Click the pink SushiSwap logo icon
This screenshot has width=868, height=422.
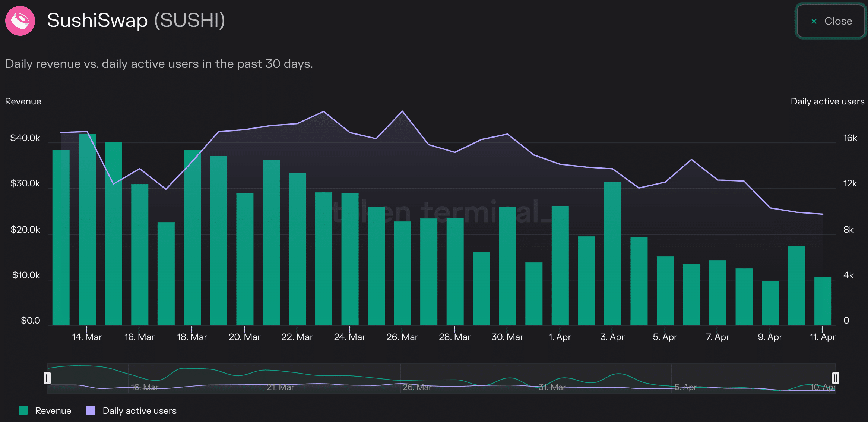point(20,21)
